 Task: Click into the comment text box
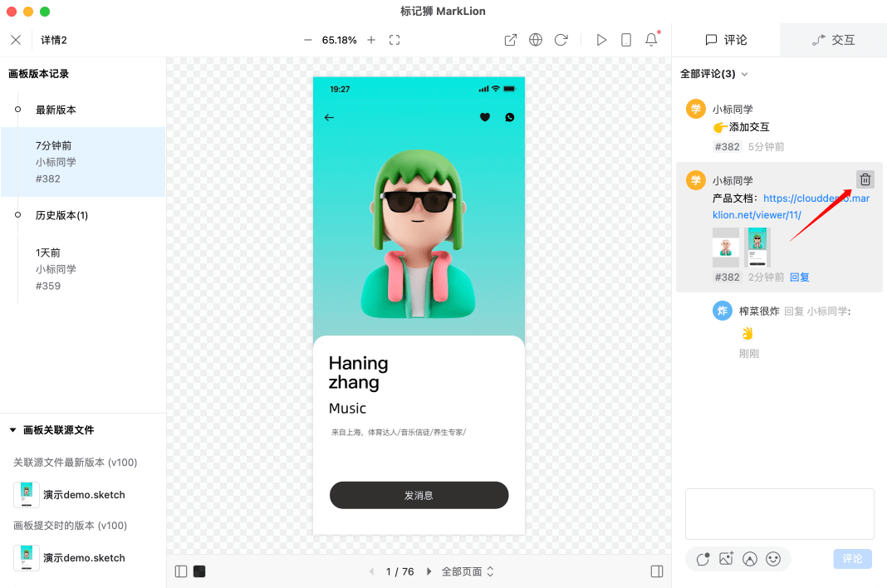pos(779,513)
